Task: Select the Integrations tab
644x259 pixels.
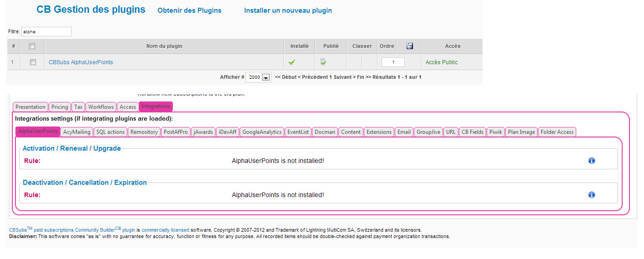Action: click(156, 107)
